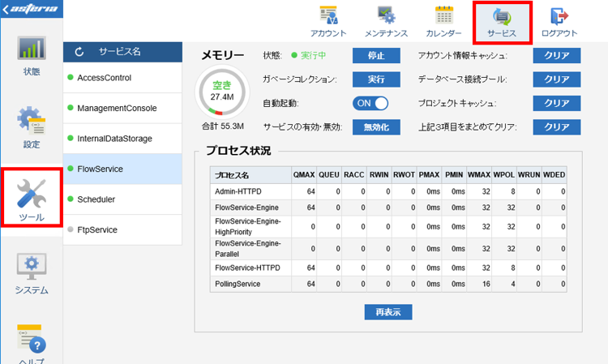Toggle the 自動起動 ON switch
The image size is (608, 364).
(x=370, y=103)
